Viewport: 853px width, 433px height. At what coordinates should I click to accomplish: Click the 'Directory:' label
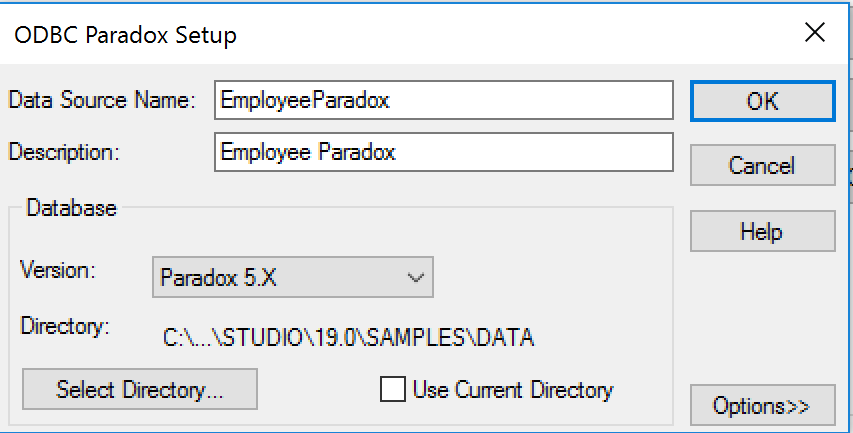click(65, 326)
